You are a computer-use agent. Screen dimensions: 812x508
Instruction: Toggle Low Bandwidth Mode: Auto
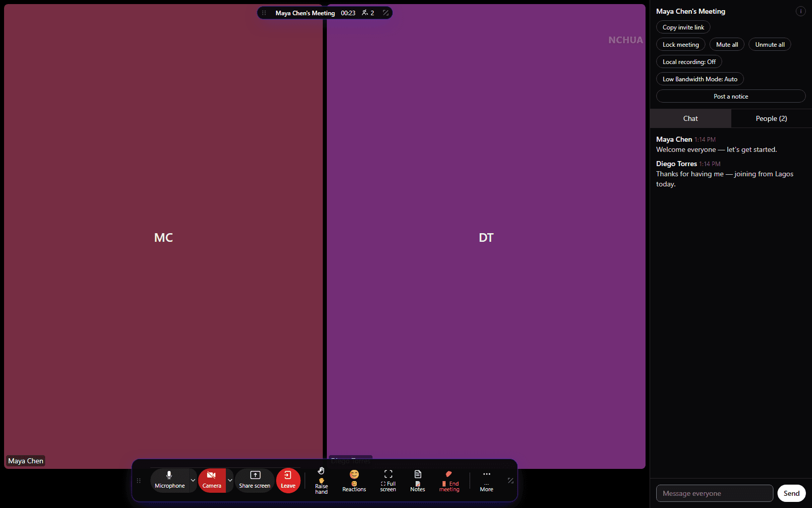pyautogui.click(x=700, y=79)
